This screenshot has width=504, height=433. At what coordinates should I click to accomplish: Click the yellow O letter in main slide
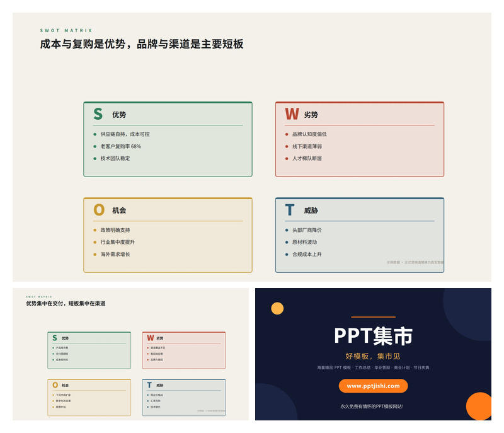[x=99, y=210]
